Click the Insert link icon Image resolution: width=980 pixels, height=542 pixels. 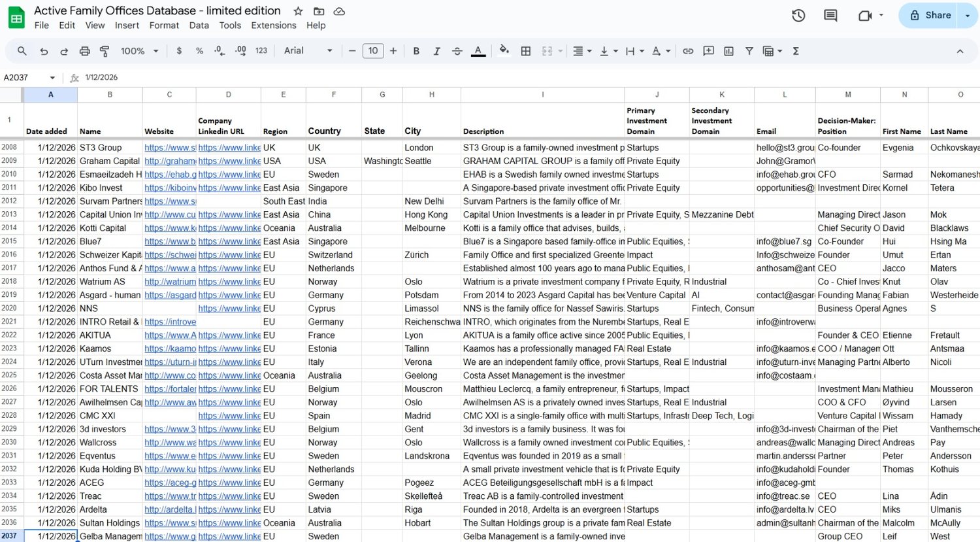(x=688, y=51)
